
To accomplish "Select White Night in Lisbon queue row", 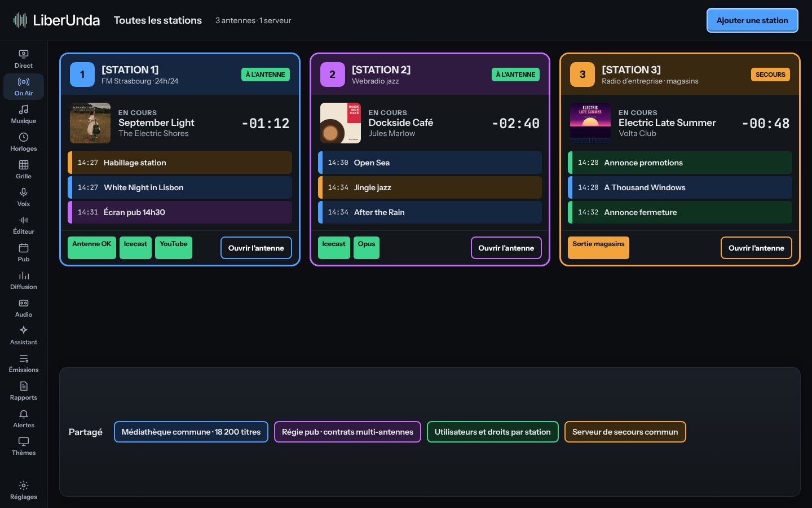I will click(180, 187).
